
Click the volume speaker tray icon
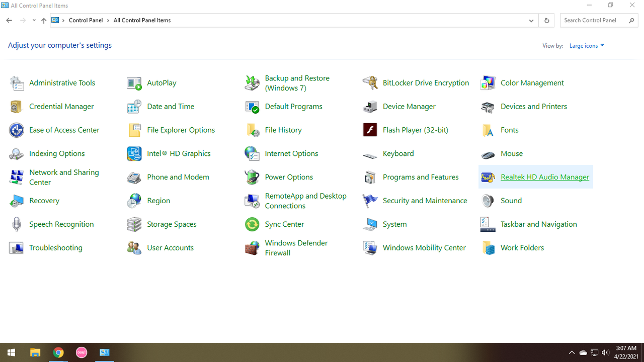click(x=605, y=352)
